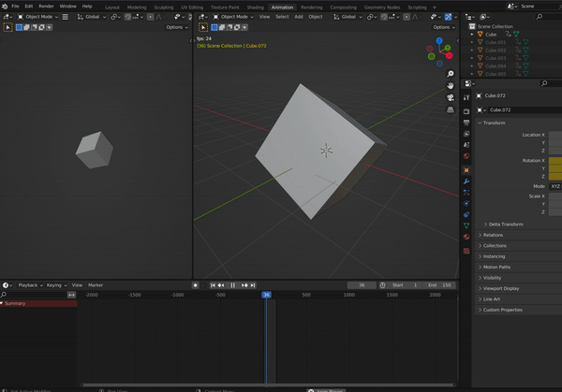Click the pan hand viewport gizmo

451,85
